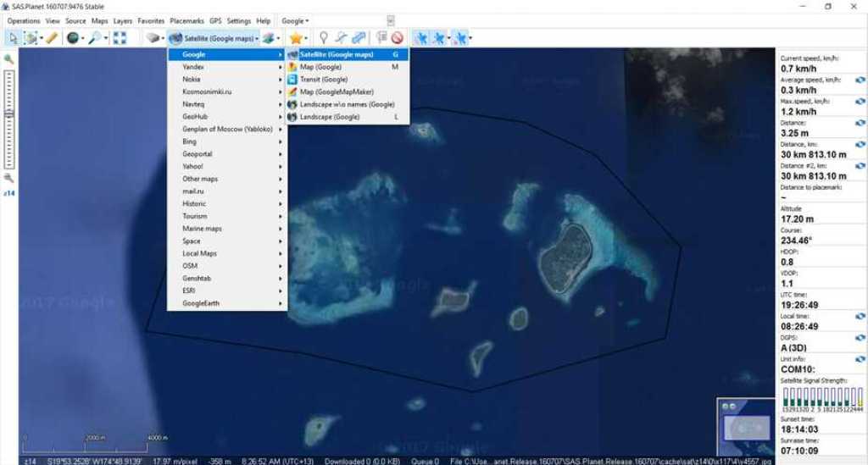
Task: Toggle the first GPS satellite toolbar button
Action: tap(420, 37)
